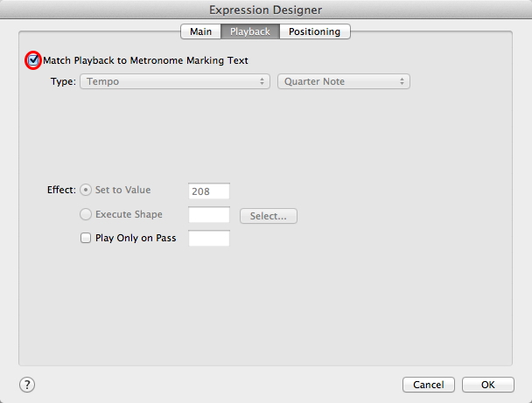The image size is (532, 403).
Task: Open the Tempo type dropdown
Action: [x=174, y=81]
